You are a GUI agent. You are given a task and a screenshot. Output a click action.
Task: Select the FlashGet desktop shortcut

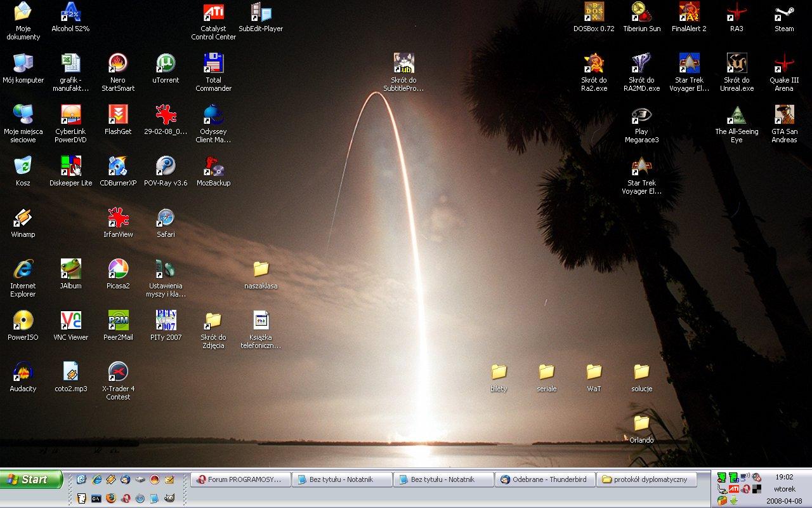118,120
